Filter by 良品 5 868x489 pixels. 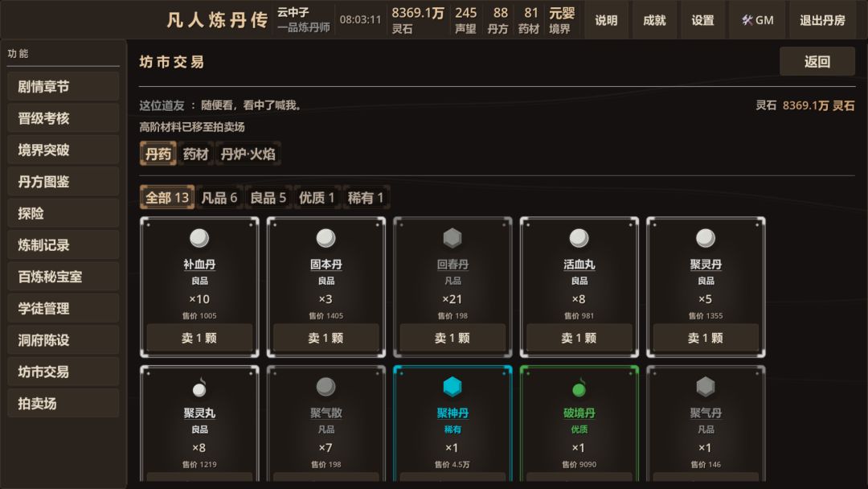[x=268, y=197]
